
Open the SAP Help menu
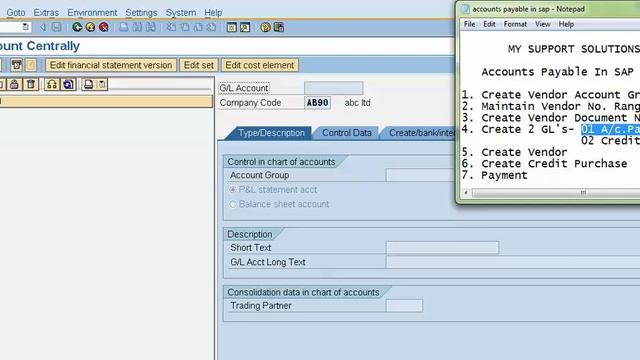(213, 13)
